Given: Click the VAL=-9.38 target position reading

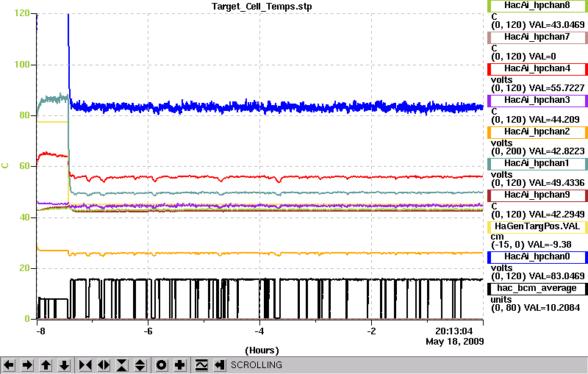Looking at the screenshot, I should [549, 245].
